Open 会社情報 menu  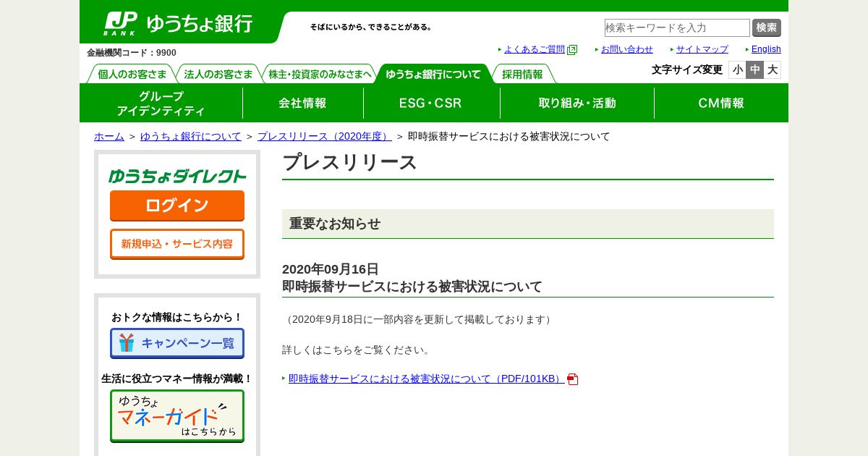(303, 104)
